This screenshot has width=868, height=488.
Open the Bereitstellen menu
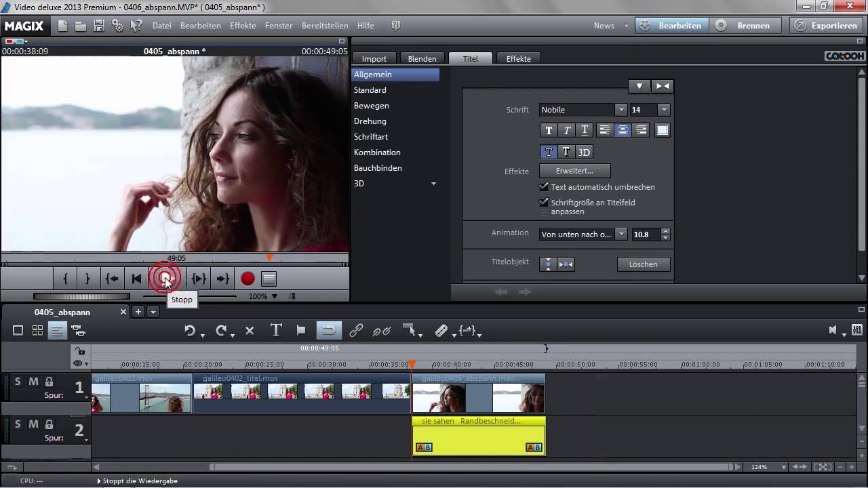325,26
